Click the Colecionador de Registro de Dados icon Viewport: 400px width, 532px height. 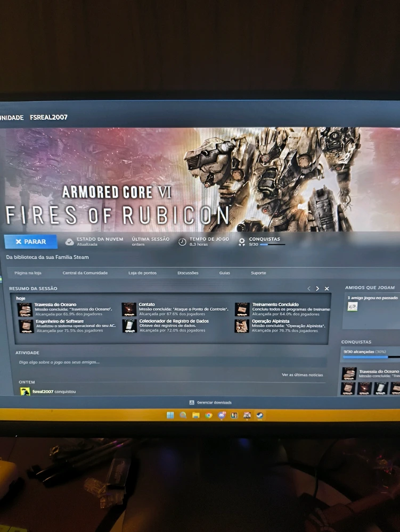coord(129,326)
